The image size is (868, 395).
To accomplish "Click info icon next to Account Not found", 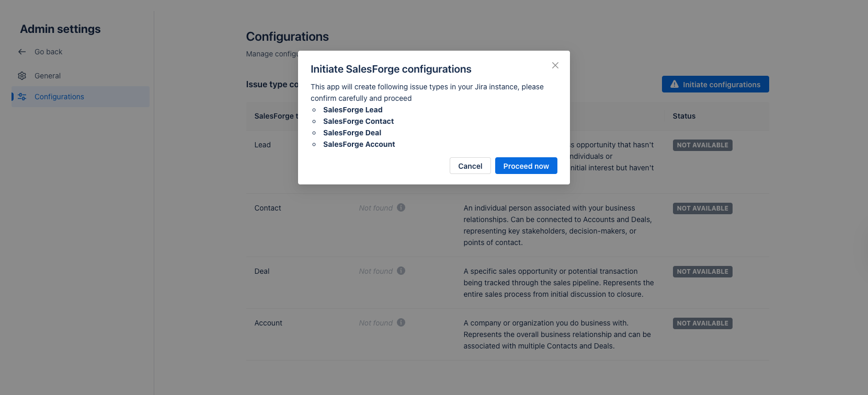I will click(x=401, y=322).
